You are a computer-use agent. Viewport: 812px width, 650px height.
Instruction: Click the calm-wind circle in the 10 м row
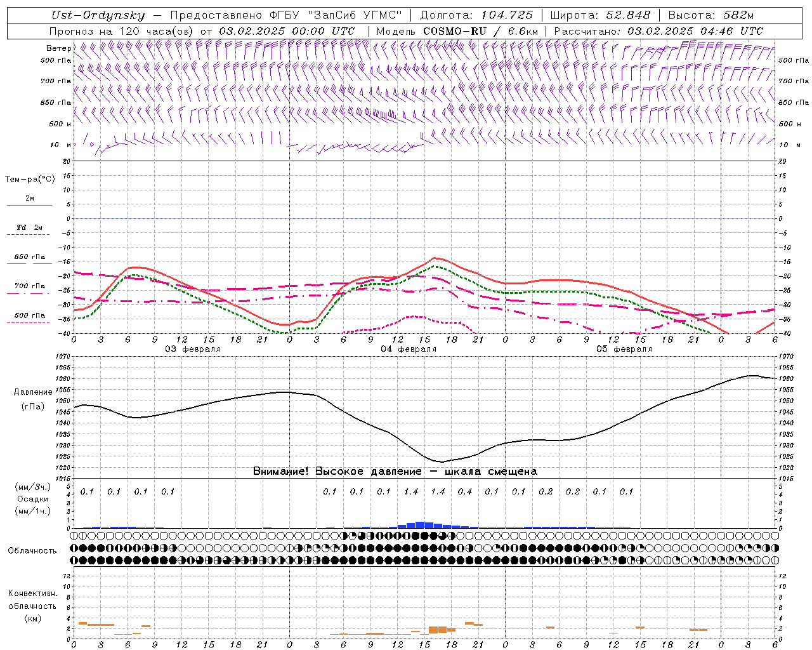[92, 144]
